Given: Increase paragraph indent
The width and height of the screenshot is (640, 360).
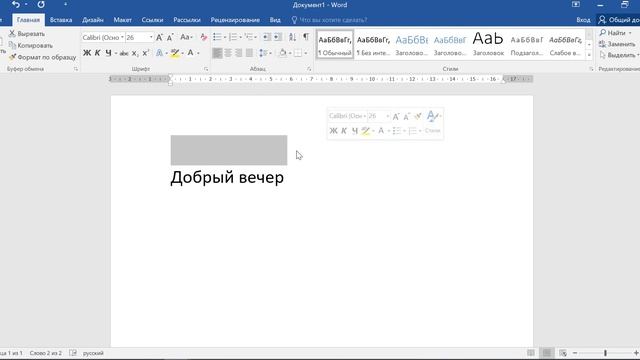Looking at the screenshot, I should click(x=278, y=37).
